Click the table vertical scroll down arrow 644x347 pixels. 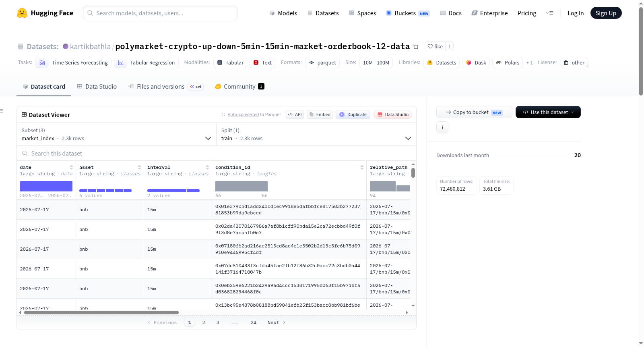click(x=413, y=305)
